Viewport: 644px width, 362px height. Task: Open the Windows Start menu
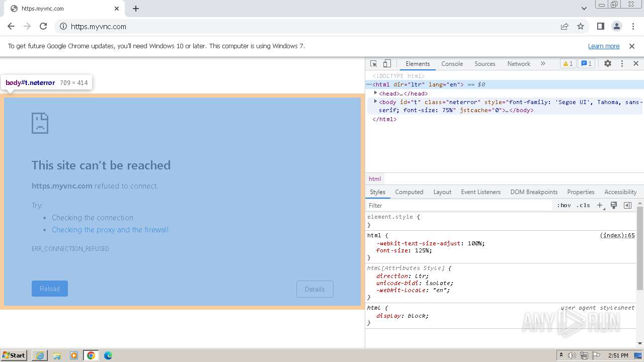15,355
